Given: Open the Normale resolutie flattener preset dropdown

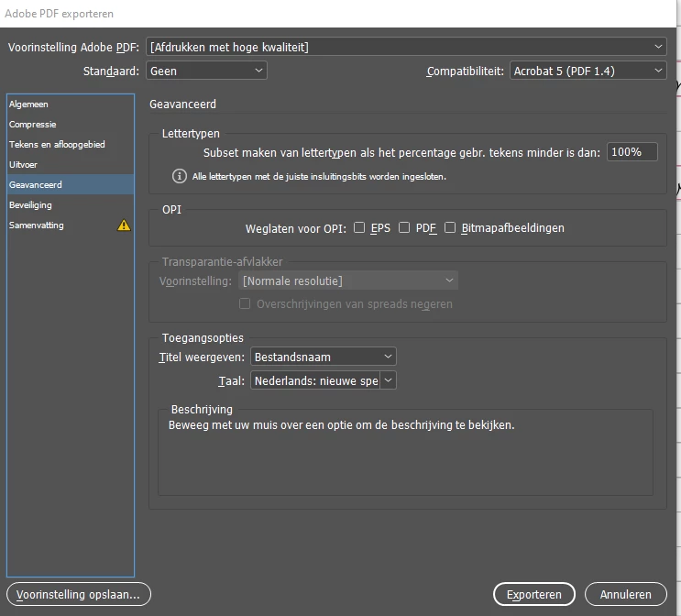Looking at the screenshot, I should click(x=348, y=281).
